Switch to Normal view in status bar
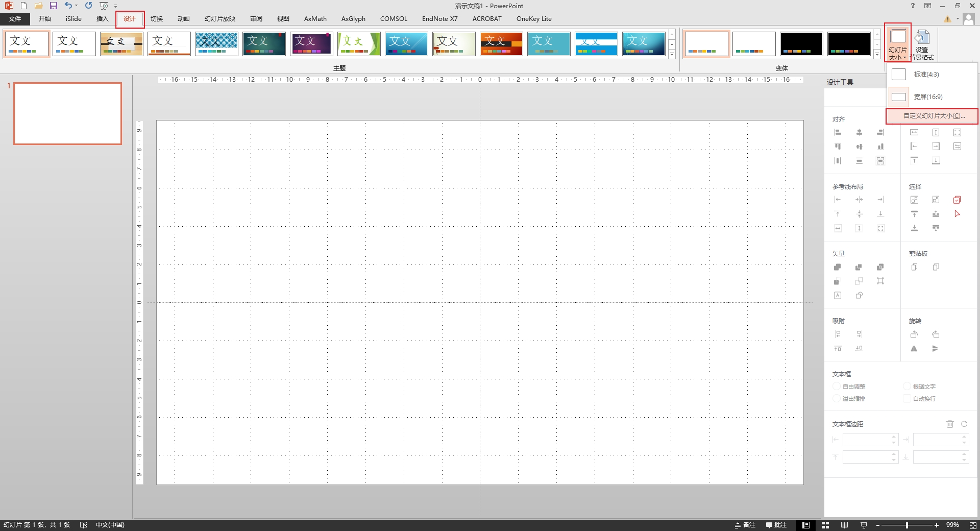Image resolution: width=980 pixels, height=531 pixels. (x=806, y=525)
